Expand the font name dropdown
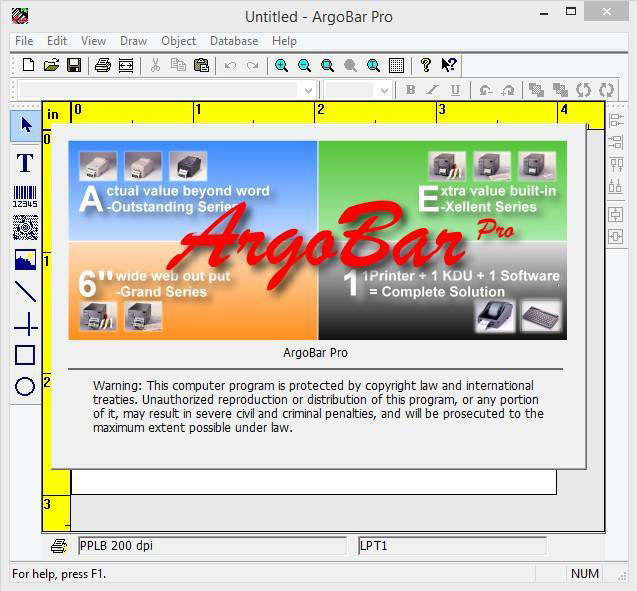The height and width of the screenshot is (591, 637). coord(307,90)
